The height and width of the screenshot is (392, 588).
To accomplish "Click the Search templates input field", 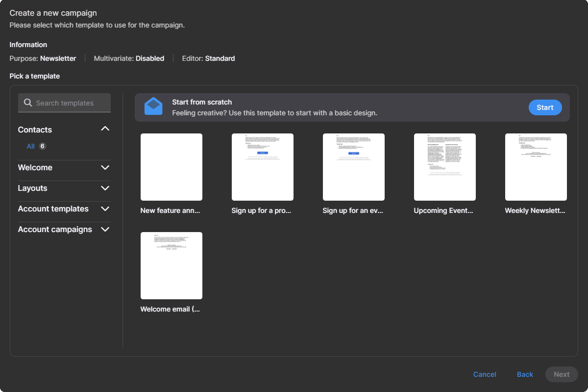I will [x=69, y=103].
